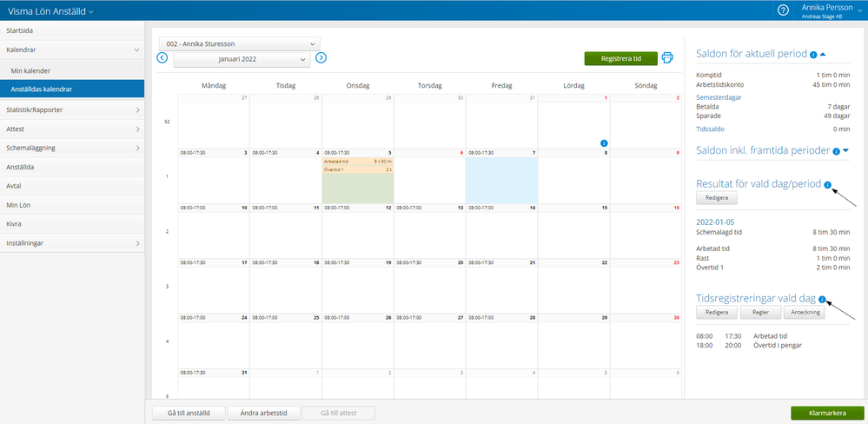Open the employee selector 002 - Annika Sturesson
868x424 pixels.
click(239, 43)
